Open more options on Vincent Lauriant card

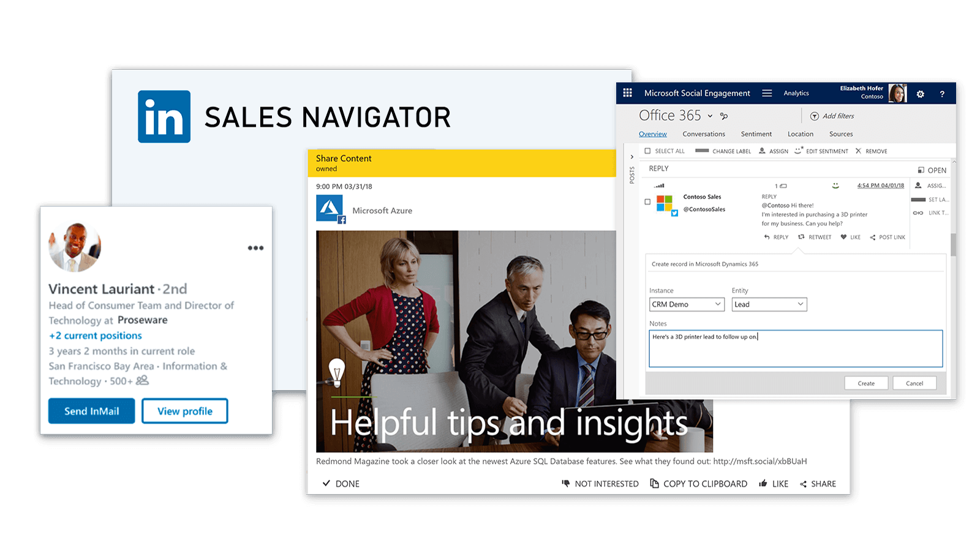pos(255,248)
